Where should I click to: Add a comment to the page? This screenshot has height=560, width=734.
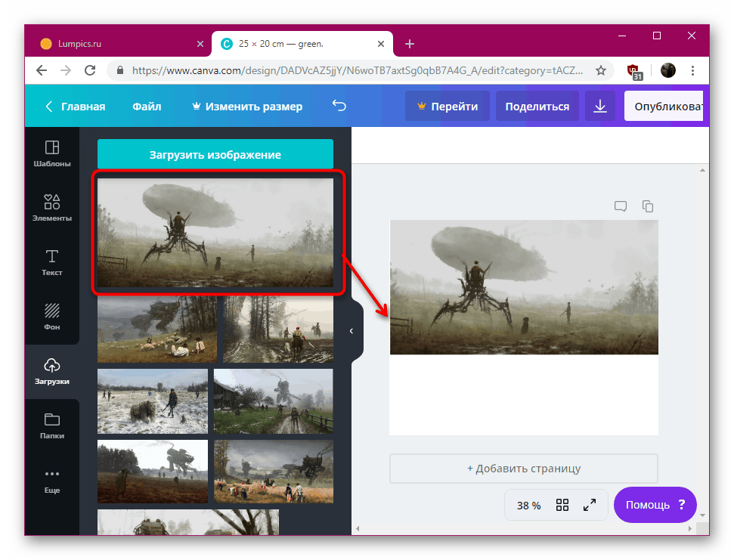pyautogui.click(x=621, y=206)
